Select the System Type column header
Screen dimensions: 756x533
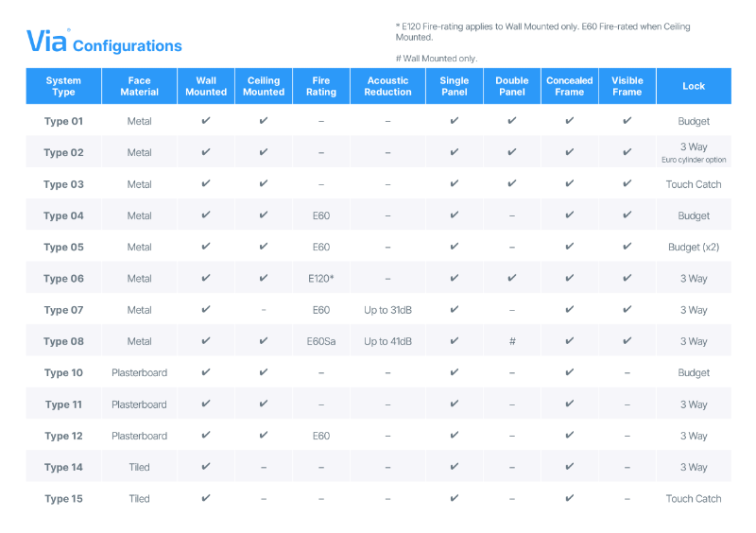[x=63, y=86]
